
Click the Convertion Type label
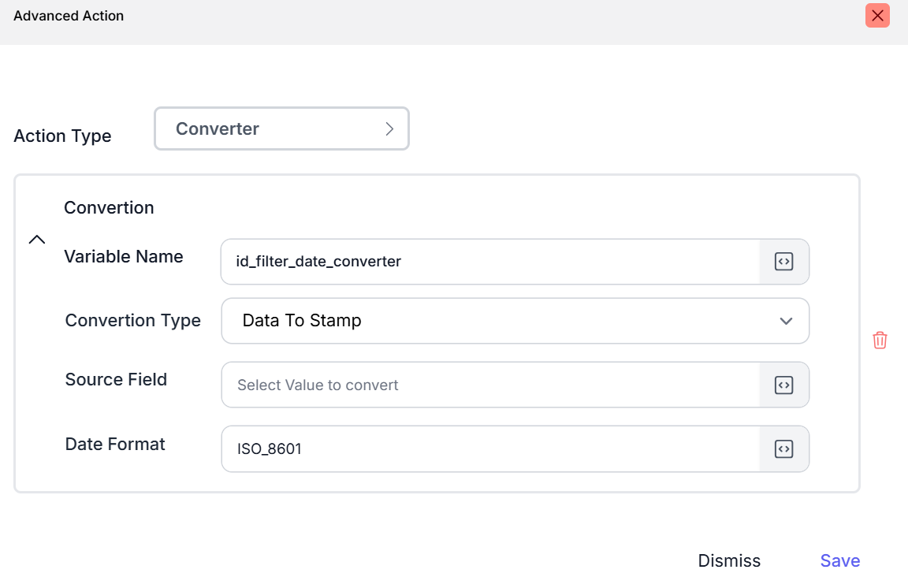coord(132,320)
